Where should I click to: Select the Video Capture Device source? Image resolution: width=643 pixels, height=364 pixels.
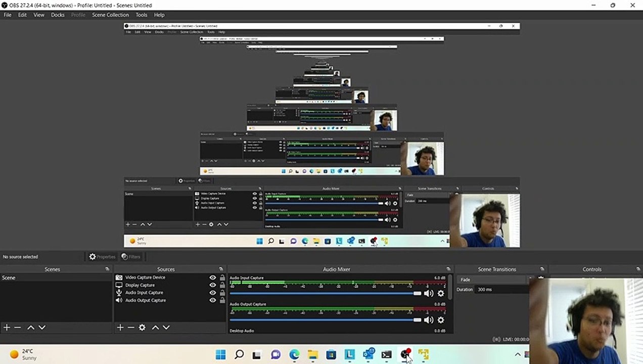pos(145,278)
